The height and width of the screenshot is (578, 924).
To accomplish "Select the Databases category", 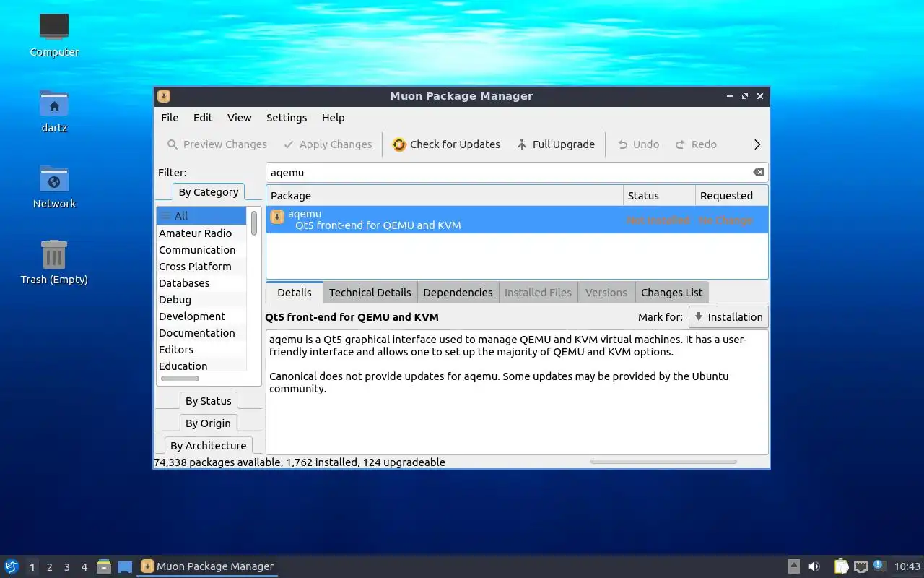I will point(201,283).
